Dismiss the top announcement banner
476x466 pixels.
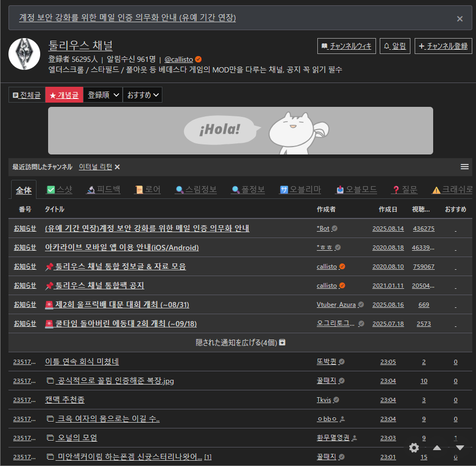pyautogui.click(x=460, y=19)
